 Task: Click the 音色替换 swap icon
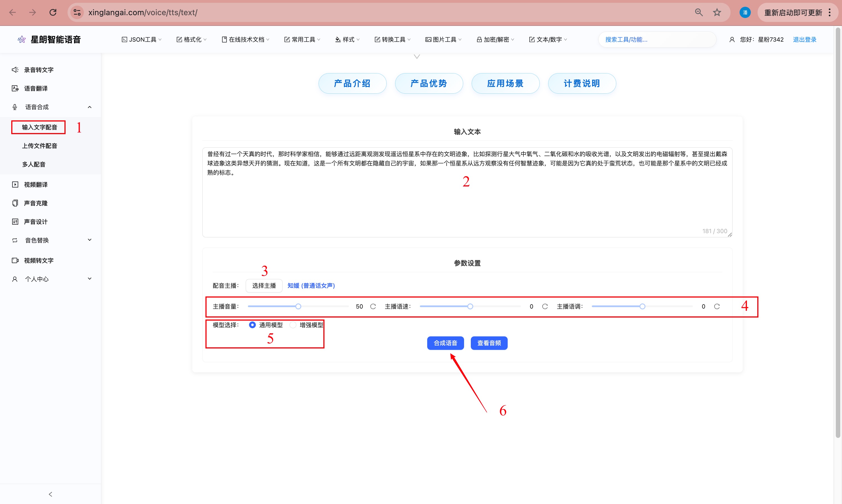(x=15, y=240)
